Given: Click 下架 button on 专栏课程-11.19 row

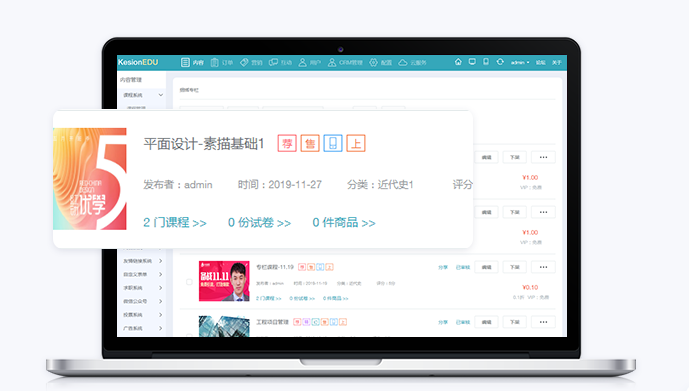Looking at the screenshot, I should click(515, 267).
